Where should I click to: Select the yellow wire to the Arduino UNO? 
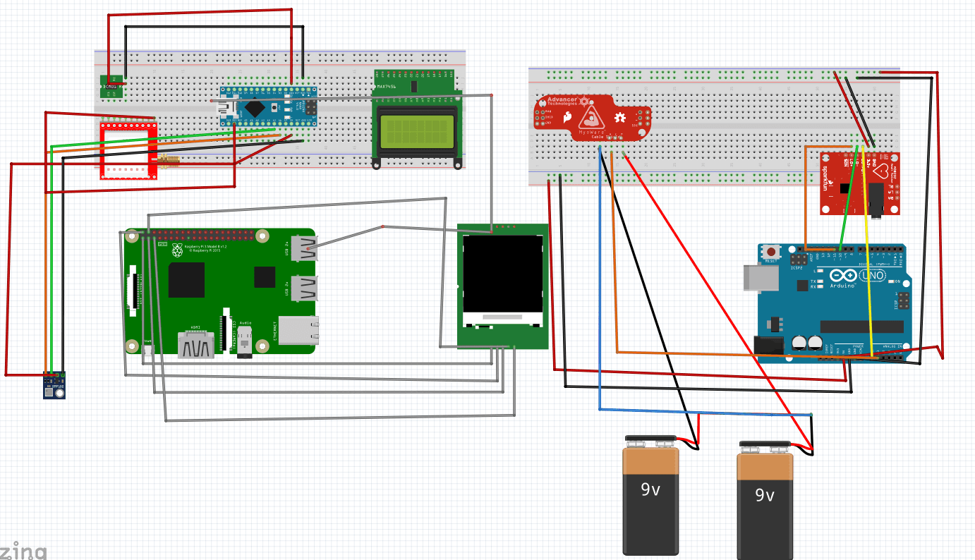coord(868,250)
